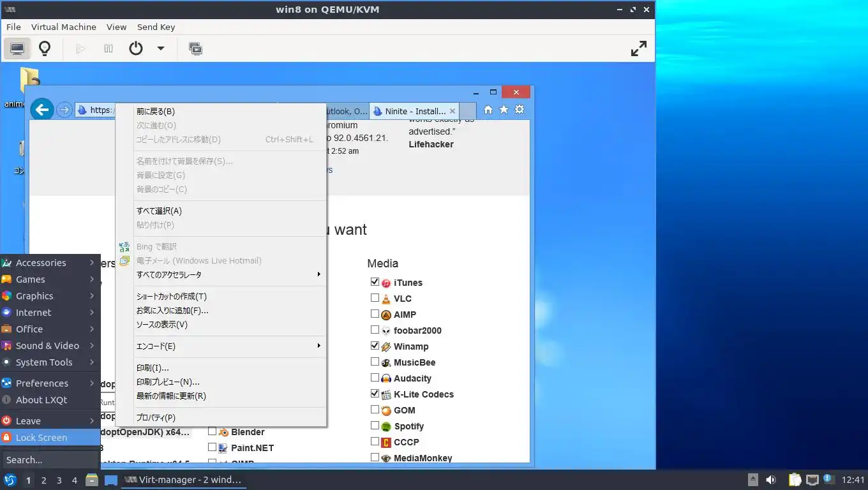Expand System Tools submenu
868x490 pixels.
(x=50, y=362)
